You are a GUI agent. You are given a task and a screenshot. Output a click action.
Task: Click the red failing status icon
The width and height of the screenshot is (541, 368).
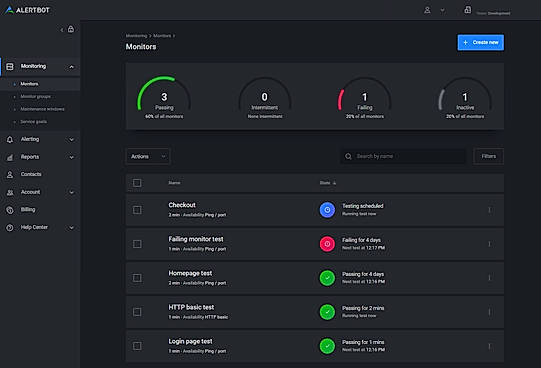pyautogui.click(x=327, y=244)
